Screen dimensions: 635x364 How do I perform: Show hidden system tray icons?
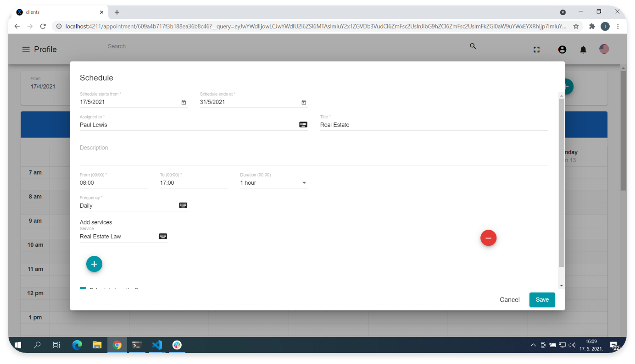pos(533,345)
